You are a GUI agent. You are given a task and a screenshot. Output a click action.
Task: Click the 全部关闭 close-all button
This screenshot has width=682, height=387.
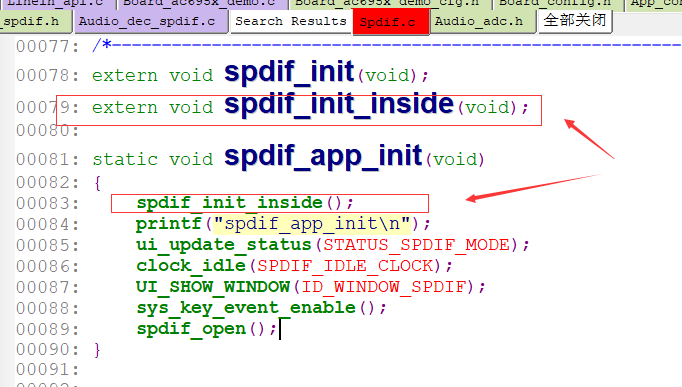coord(575,21)
